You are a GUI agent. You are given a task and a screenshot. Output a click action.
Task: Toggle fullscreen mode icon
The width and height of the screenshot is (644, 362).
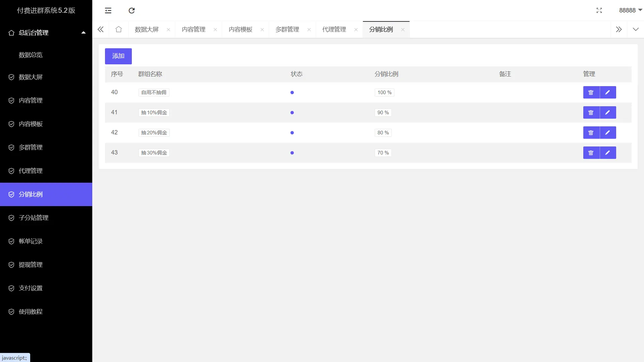tap(599, 10)
